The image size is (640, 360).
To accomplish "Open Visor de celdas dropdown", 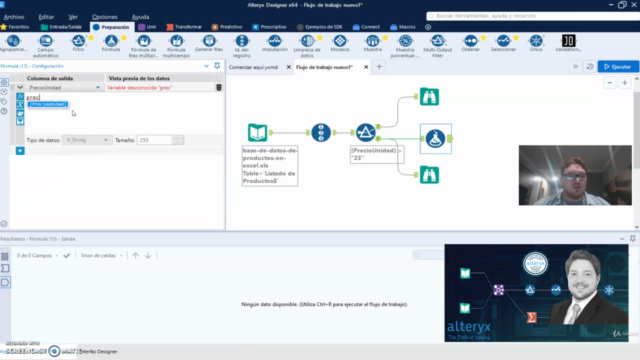I will (x=101, y=256).
